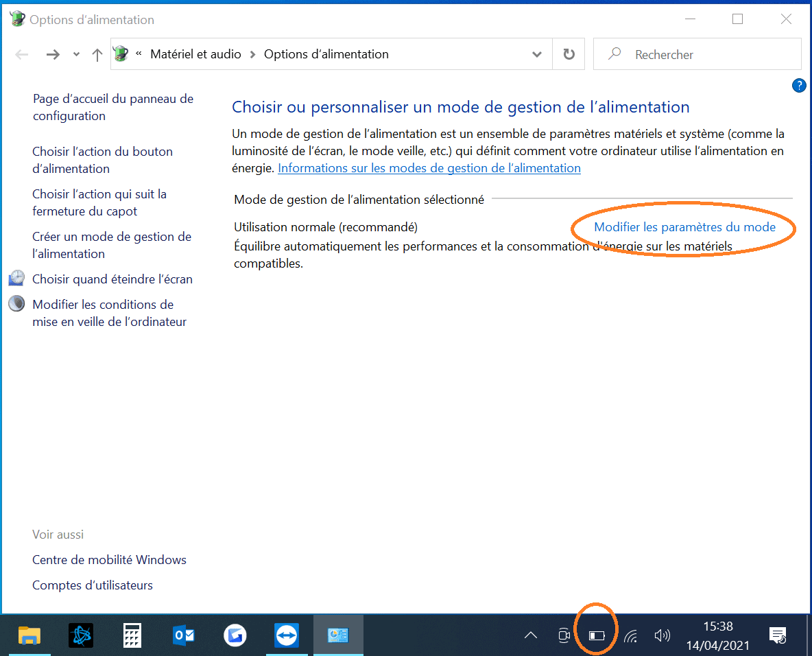Open Choisir quand éteindre l'écran link
This screenshot has width=812, height=656.
point(112,279)
